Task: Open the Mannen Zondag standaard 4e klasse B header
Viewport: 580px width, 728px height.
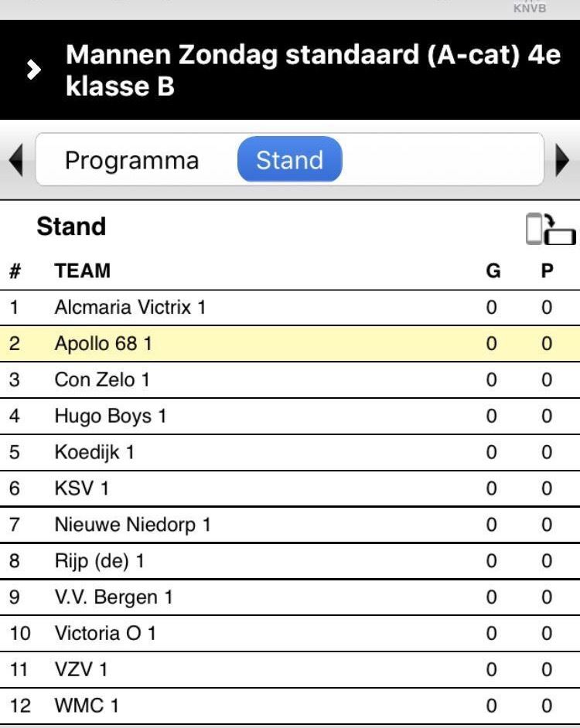Action: coord(290,70)
